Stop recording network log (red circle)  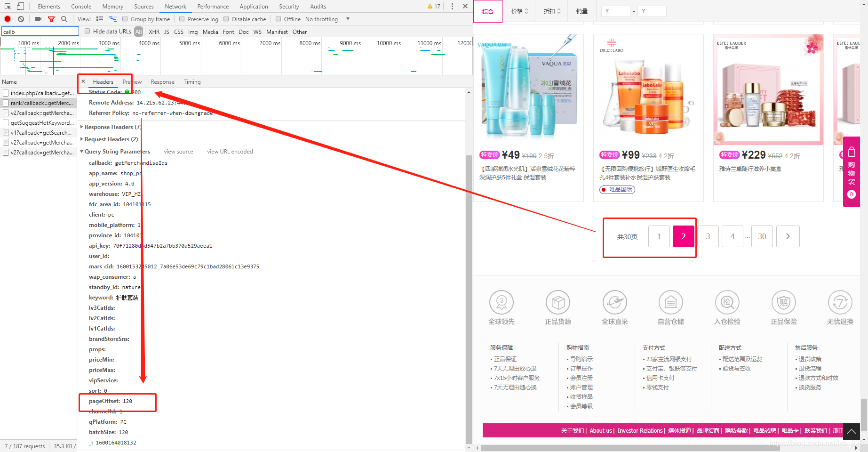[x=8, y=19]
